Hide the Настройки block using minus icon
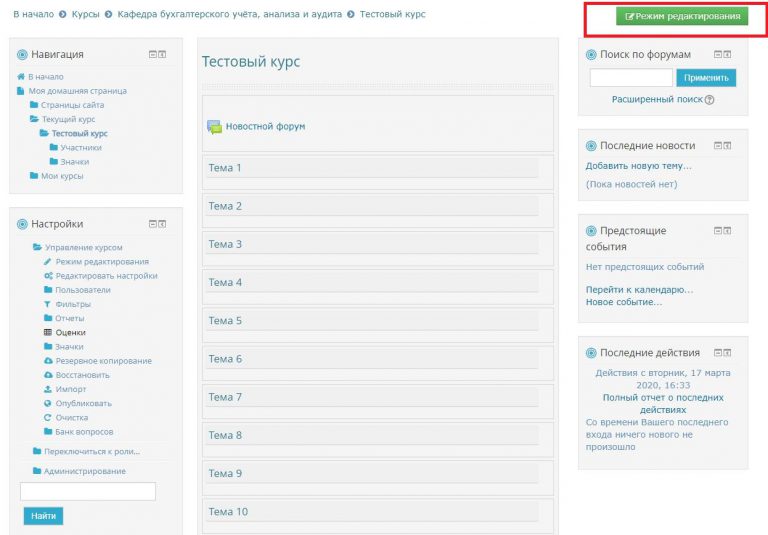Screen dimensions: 768x535 coord(152,224)
